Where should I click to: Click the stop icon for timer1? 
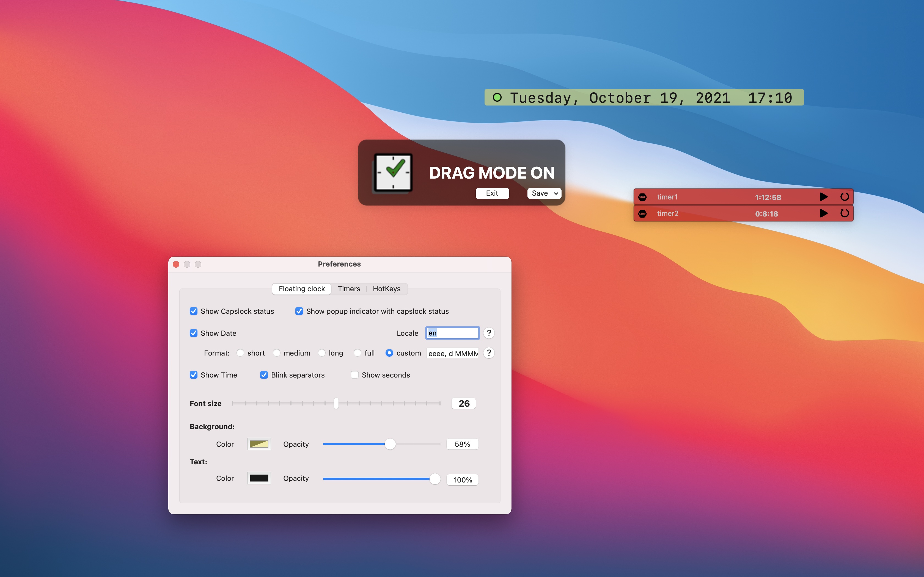click(x=642, y=197)
